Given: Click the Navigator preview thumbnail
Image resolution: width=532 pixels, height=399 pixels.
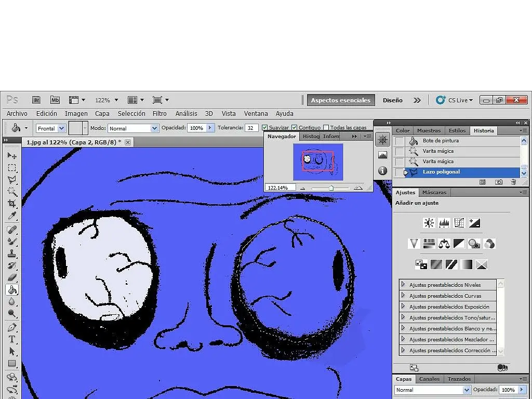Looking at the screenshot, I should tap(318, 162).
